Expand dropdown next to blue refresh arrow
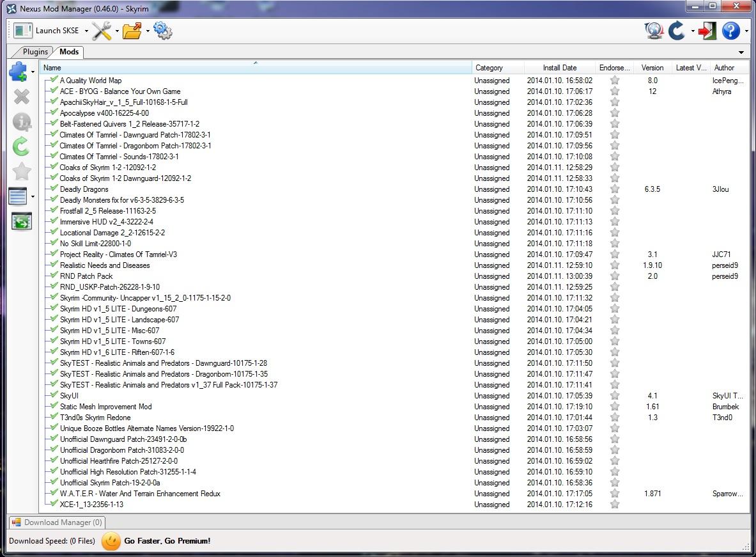 pos(693,31)
